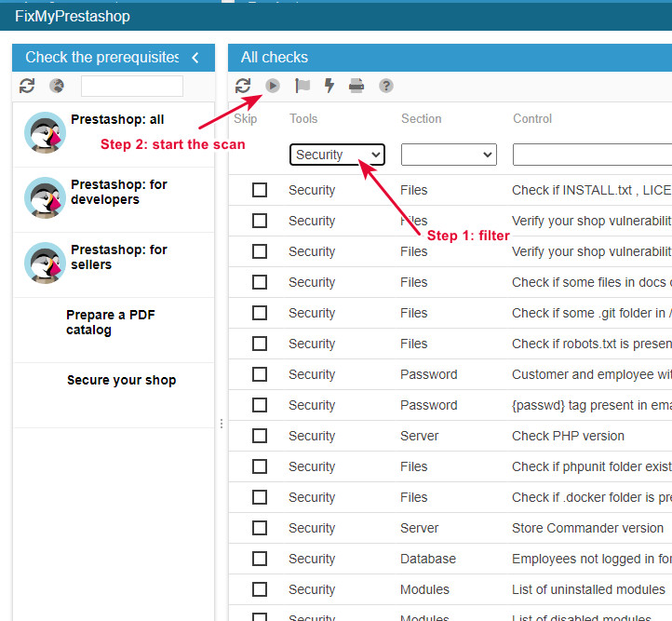The width and height of the screenshot is (672, 621).
Task: Open Prepare a PDF catalog
Action: click(x=110, y=322)
